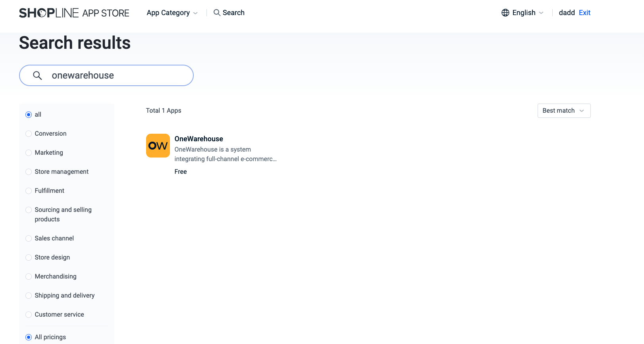The width and height of the screenshot is (644, 344).
Task: Select the Store management radio option
Action: [29, 172]
